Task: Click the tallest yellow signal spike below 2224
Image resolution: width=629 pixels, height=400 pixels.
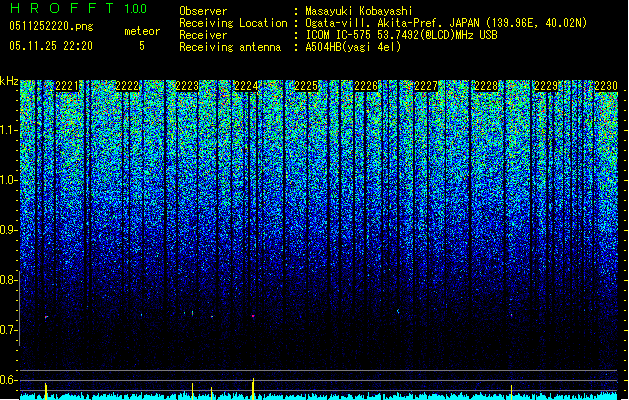Action: 253,388
